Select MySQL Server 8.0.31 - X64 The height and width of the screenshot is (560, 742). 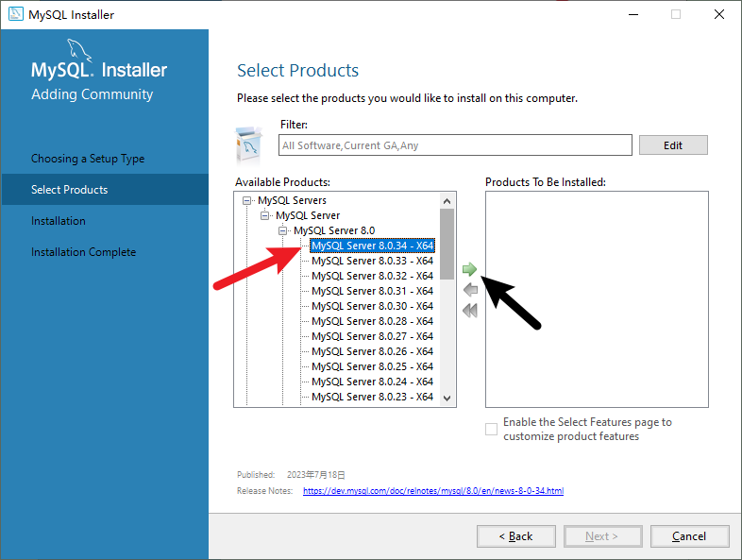point(372,291)
